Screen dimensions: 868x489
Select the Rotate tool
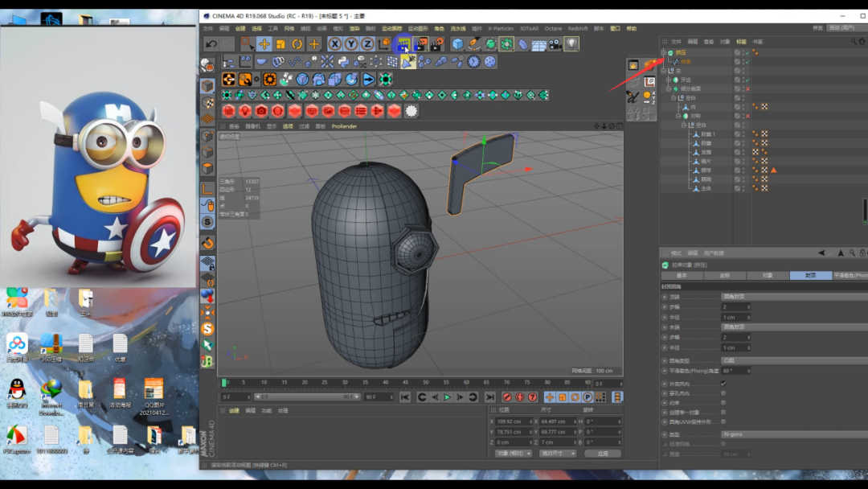click(x=297, y=43)
